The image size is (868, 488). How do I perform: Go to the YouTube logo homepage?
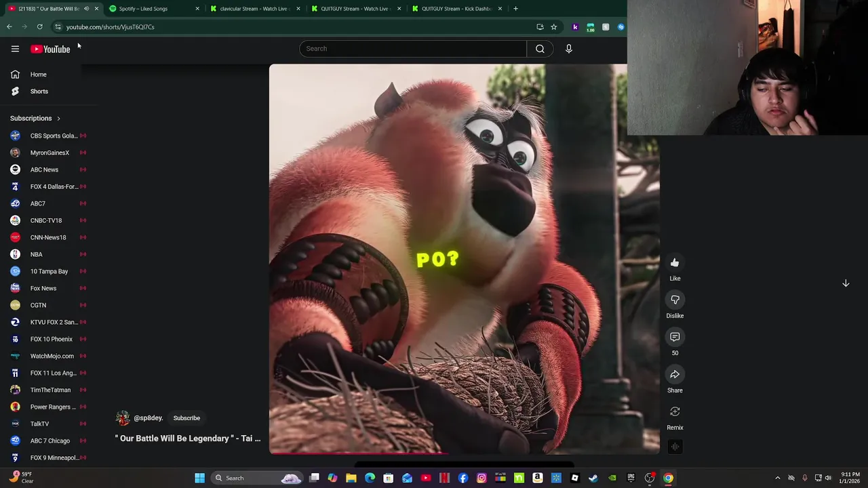pos(50,49)
